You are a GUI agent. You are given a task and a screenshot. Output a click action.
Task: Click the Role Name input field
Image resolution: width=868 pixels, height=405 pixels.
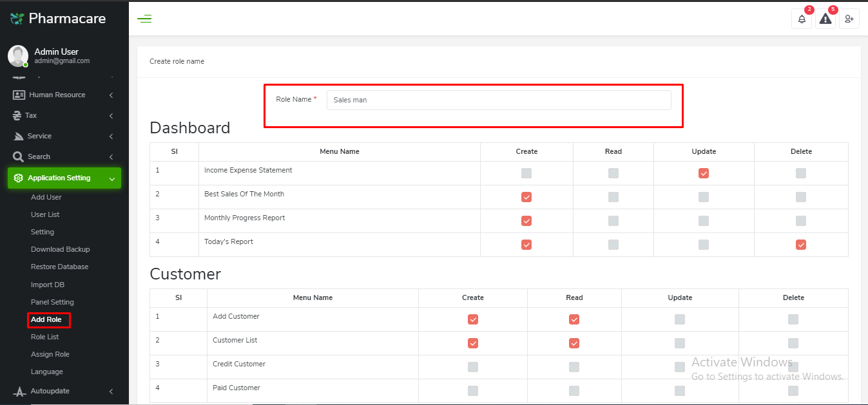(x=498, y=100)
